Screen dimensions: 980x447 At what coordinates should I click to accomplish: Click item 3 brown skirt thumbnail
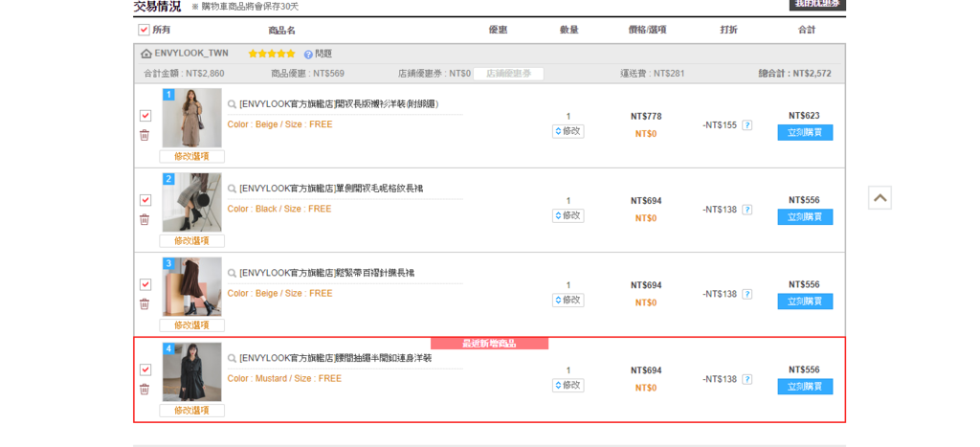point(191,287)
